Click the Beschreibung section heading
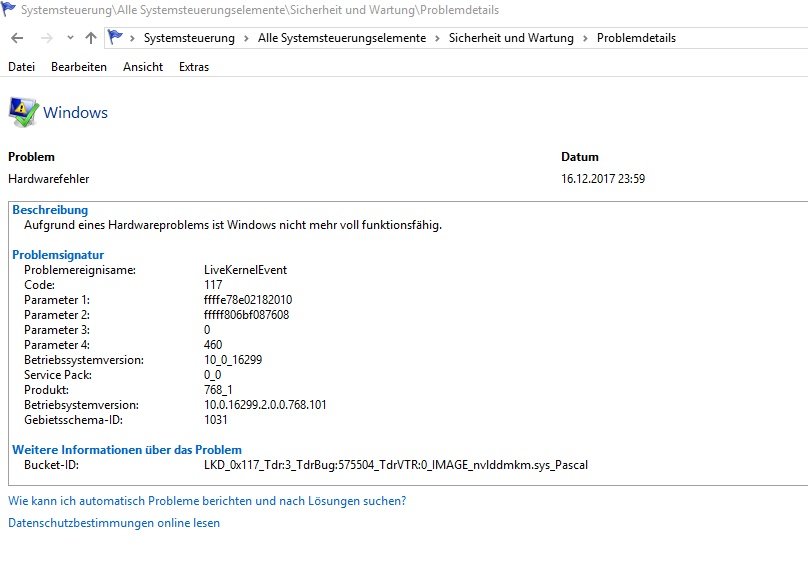The height and width of the screenshot is (578, 808). [50, 210]
